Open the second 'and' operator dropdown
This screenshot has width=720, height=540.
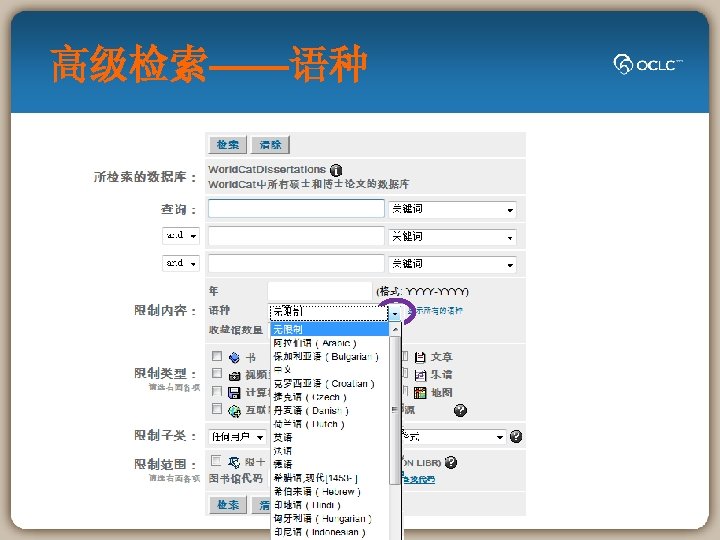(181, 263)
